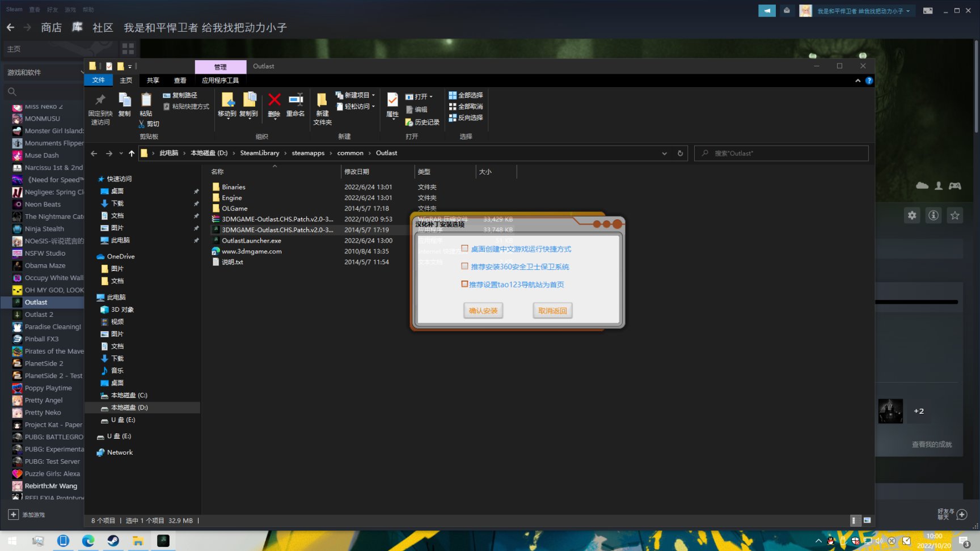
Task: Open Microsoft Edge from the taskbar
Action: click(x=88, y=541)
